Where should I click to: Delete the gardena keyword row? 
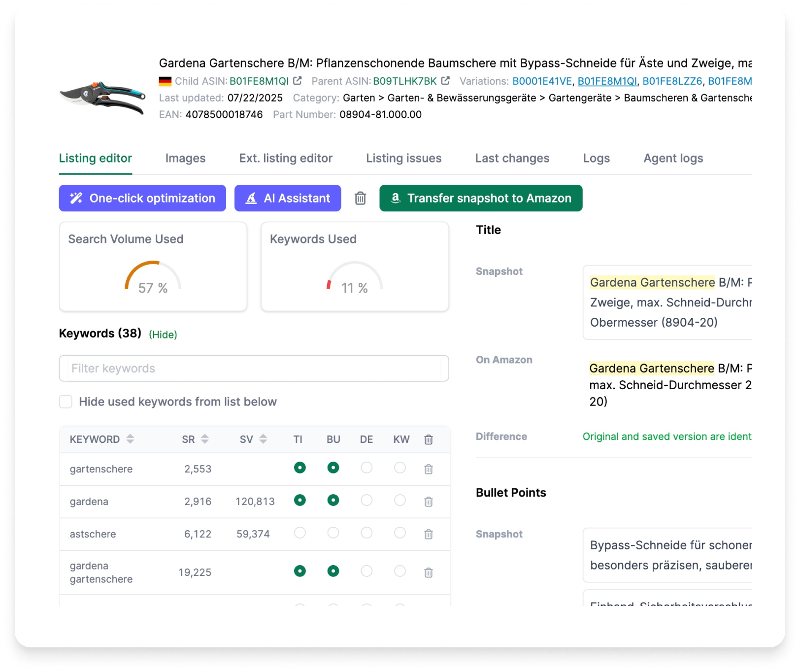pyautogui.click(x=429, y=502)
